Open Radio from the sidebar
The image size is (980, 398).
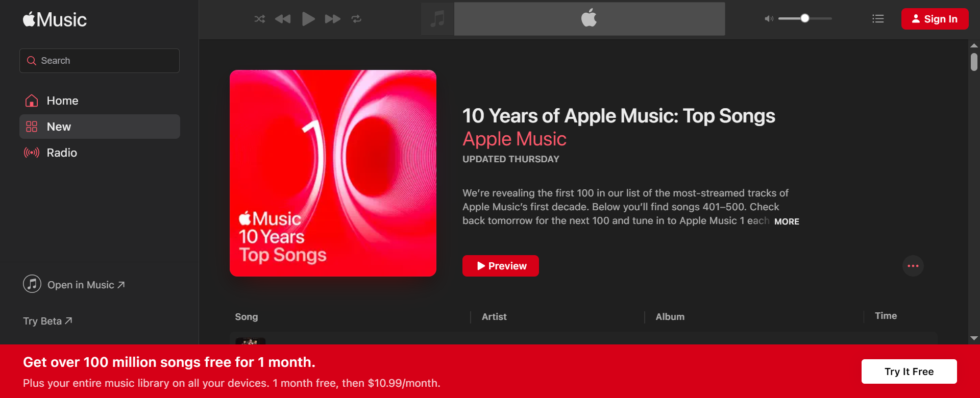pyautogui.click(x=62, y=153)
